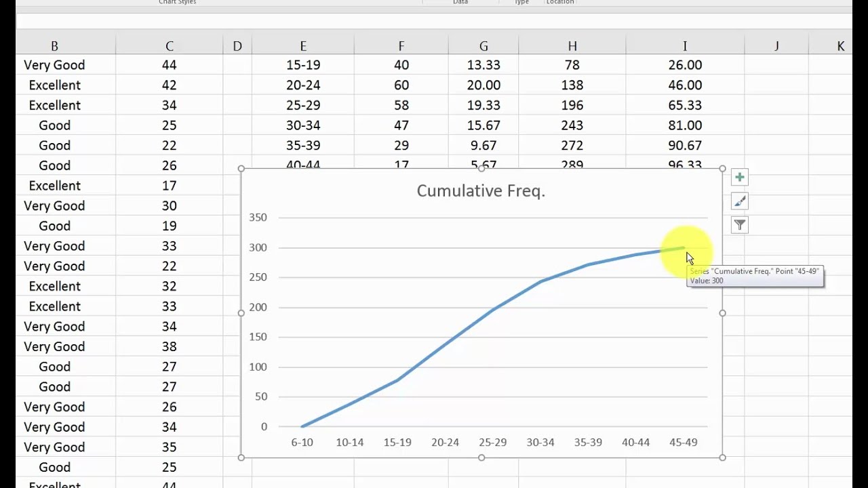
Task: Select the 150 label on vertical axis
Action: tap(258, 337)
